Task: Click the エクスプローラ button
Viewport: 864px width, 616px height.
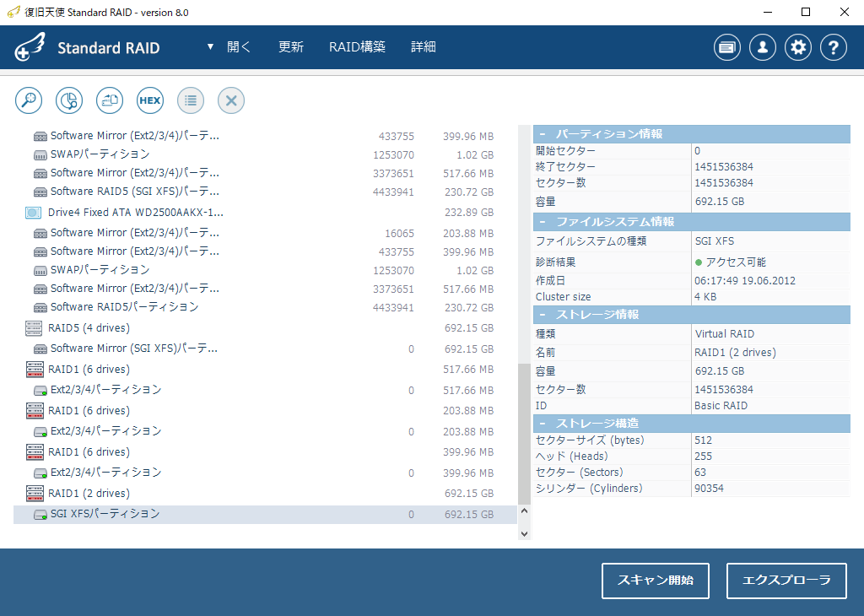Action: point(786,581)
